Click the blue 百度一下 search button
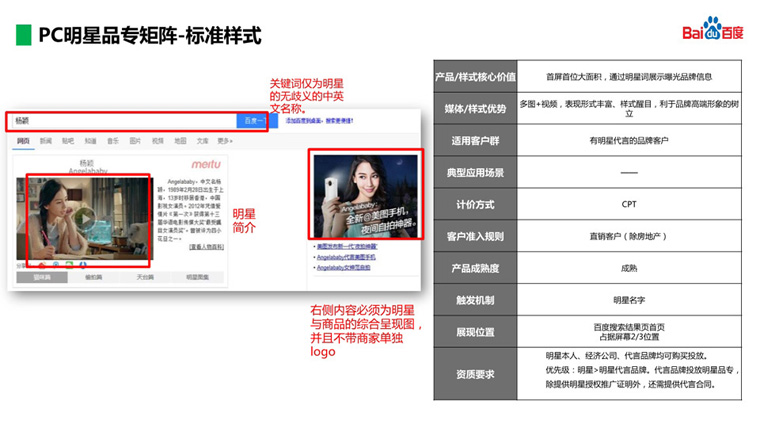Screen dimensions: 760x428 coord(257,121)
